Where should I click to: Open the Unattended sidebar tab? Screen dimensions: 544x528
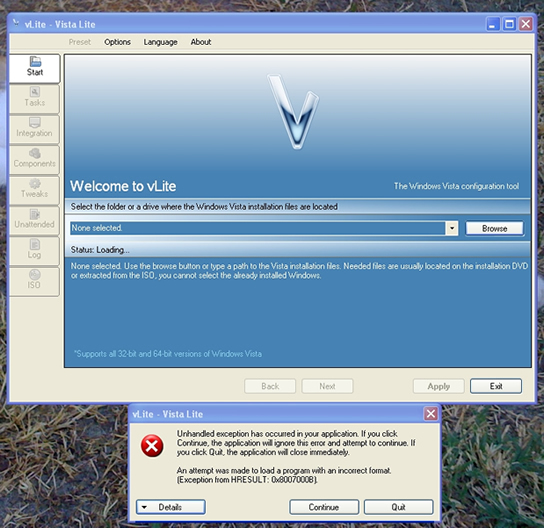[x=34, y=220]
